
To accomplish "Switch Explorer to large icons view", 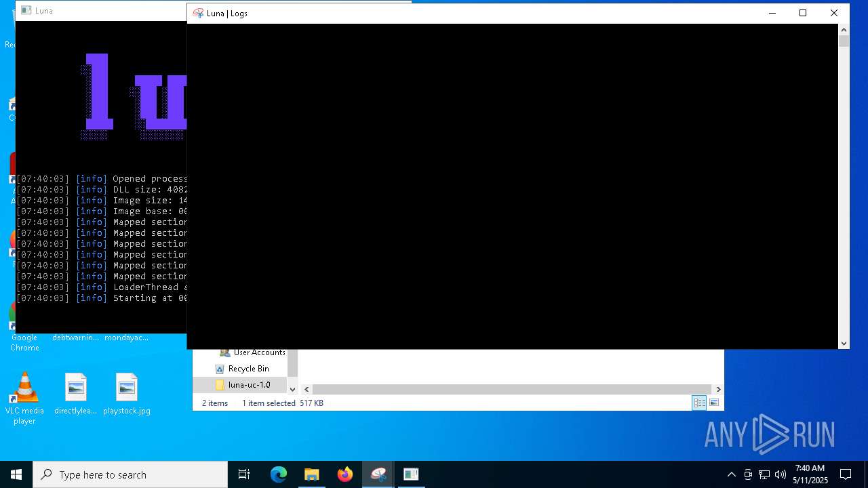I will (713, 403).
